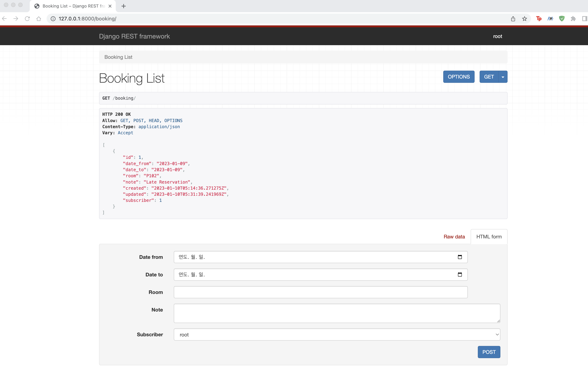The image size is (588, 380).
Task: Focus the Room text field
Action: (x=320, y=292)
